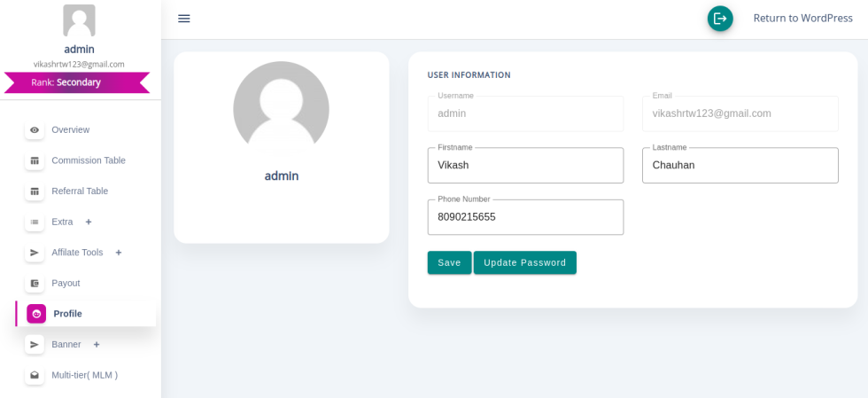
Task: Click the hamburger menu icon
Action: tap(184, 19)
